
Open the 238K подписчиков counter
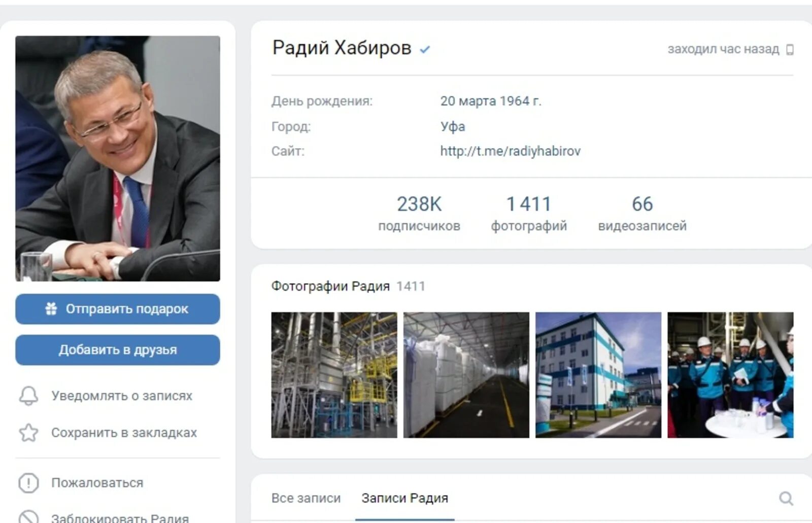(419, 214)
